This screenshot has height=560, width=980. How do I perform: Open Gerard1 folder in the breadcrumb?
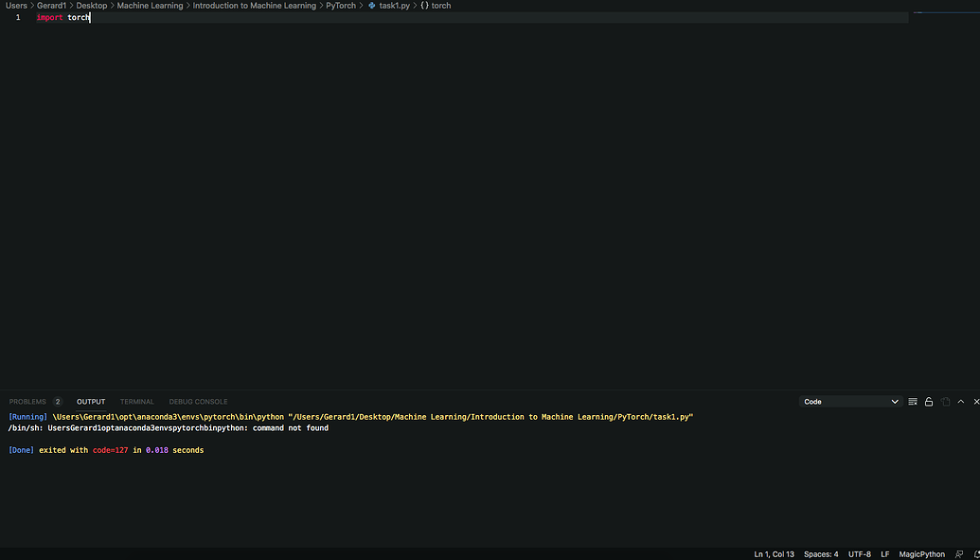tap(51, 6)
